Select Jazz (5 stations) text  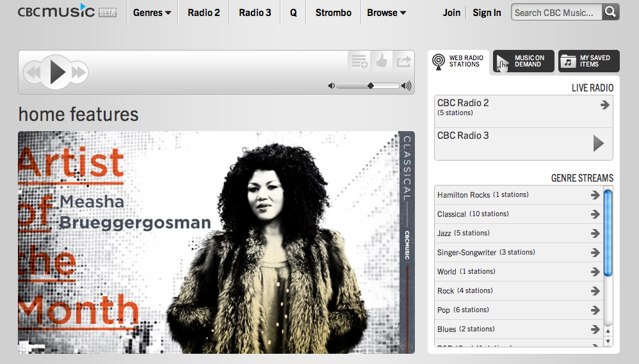coord(464,233)
